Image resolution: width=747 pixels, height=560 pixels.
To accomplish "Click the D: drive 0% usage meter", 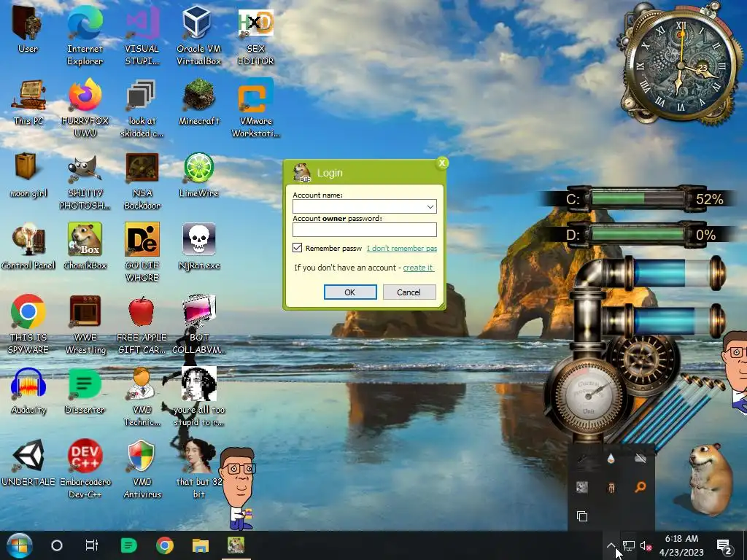I will click(638, 234).
